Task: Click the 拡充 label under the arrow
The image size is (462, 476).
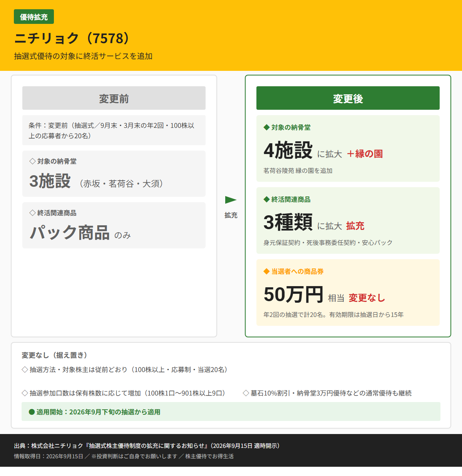Action: click(231, 215)
